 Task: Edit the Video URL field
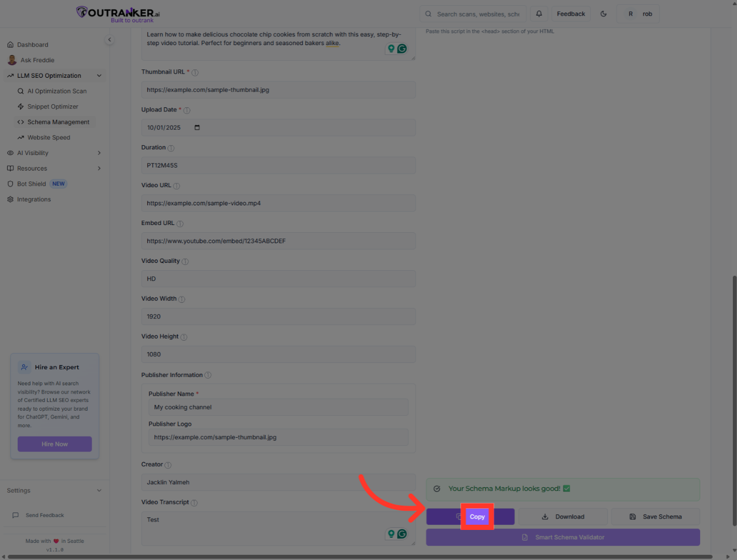click(x=278, y=203)
